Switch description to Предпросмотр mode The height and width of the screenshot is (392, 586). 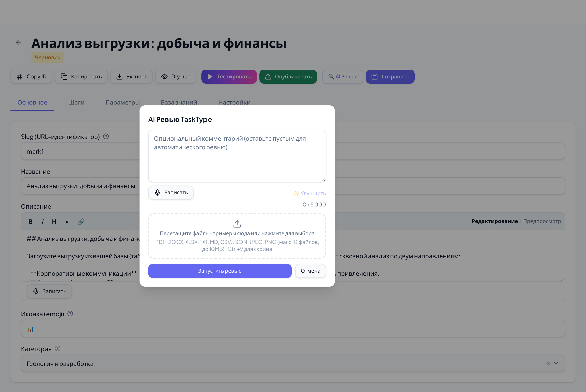[x=542, y=221]
